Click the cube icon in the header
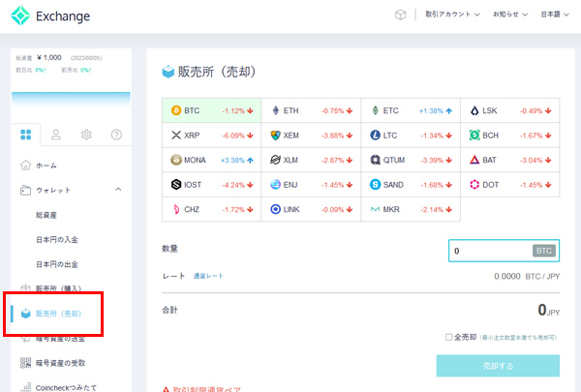Screen dimensions: 581x392 (x=401, y=15)
